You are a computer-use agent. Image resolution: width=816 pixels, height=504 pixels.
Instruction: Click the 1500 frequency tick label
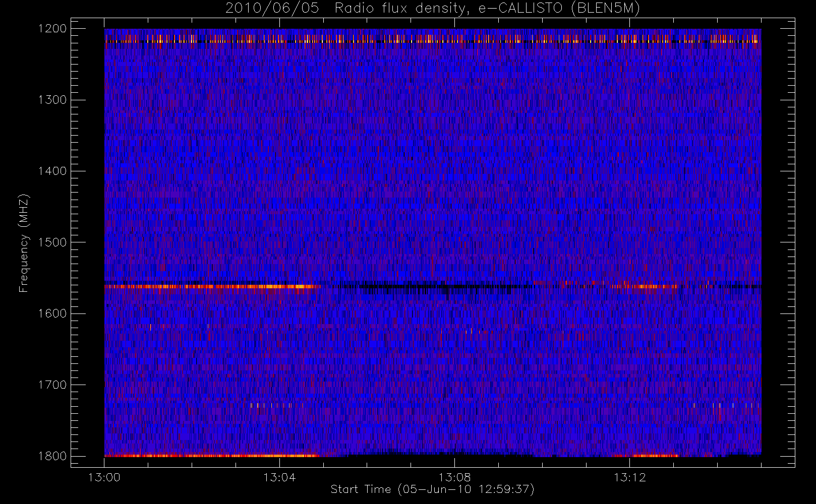pos(52,242)
